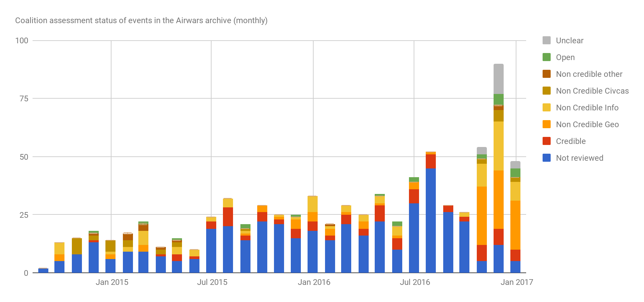
Task: Select the 'Jan 2016' x-axis label
Action: 314,282
